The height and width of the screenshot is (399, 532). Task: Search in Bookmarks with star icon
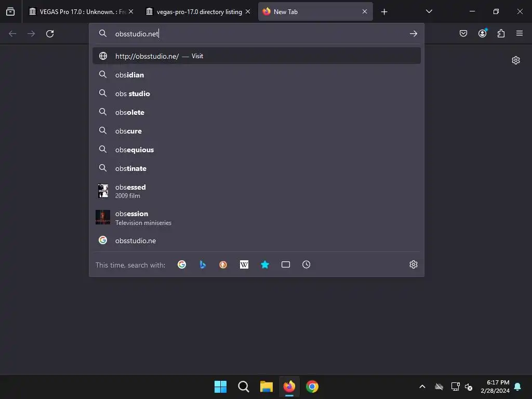pyautogui.click(x=265, y=264)
